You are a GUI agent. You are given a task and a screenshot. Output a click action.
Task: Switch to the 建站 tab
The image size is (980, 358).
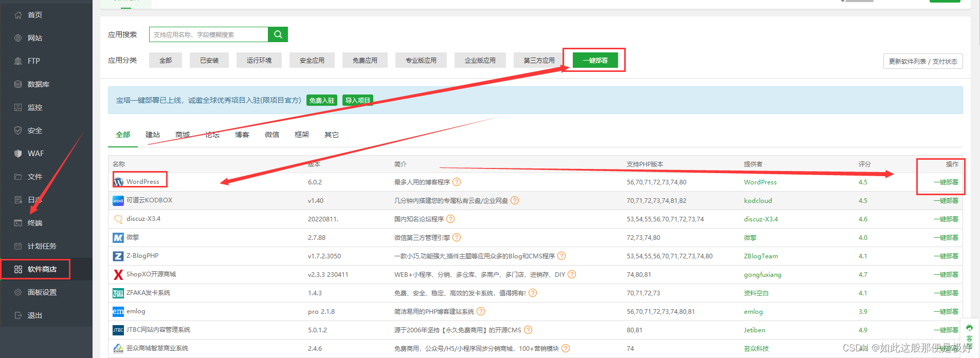153,135
